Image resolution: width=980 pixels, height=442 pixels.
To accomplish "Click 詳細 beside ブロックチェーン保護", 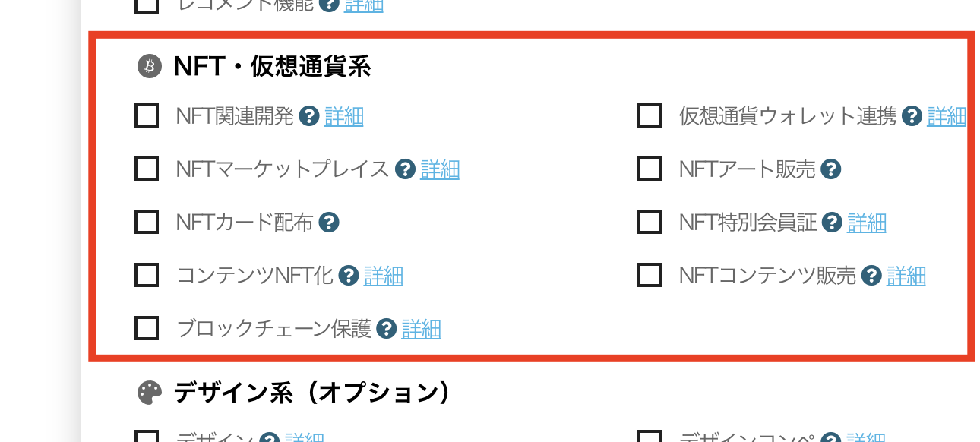I will tap(422, 329).
